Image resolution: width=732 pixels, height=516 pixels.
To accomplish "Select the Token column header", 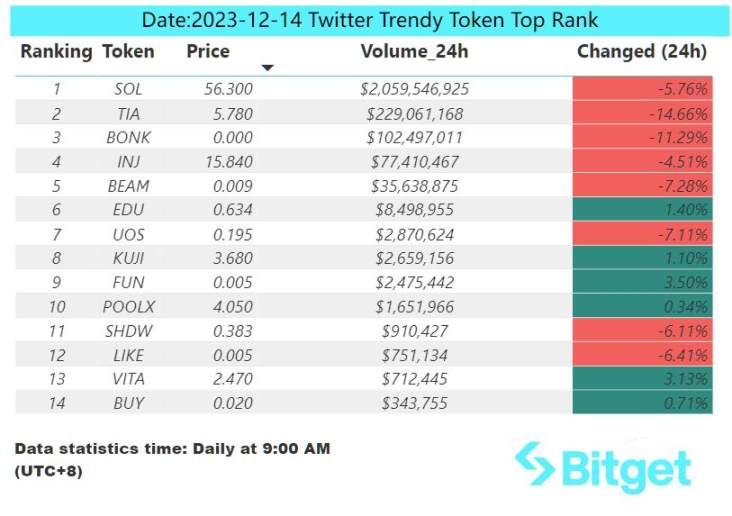I will tap(128, 51).
